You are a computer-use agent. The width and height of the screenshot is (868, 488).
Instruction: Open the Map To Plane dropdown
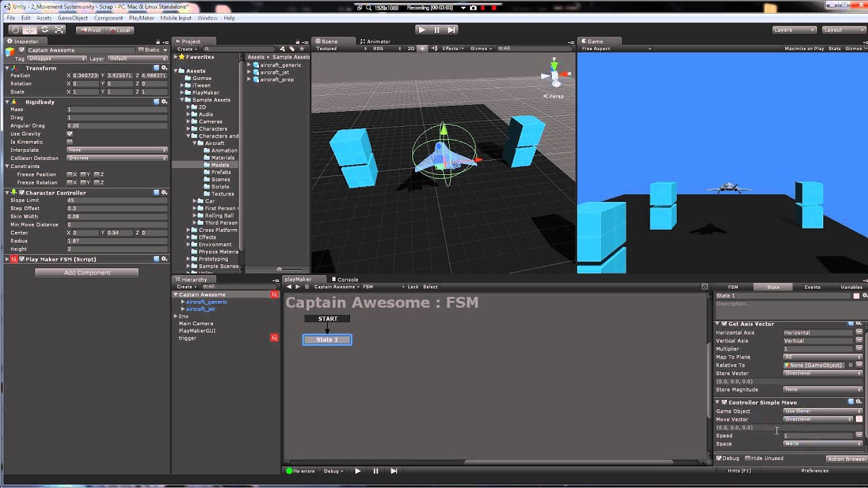(823, 357)
